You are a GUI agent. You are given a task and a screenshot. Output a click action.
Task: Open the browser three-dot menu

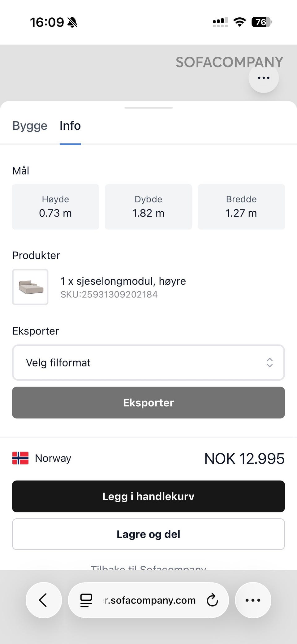click(x=253, y=600)
